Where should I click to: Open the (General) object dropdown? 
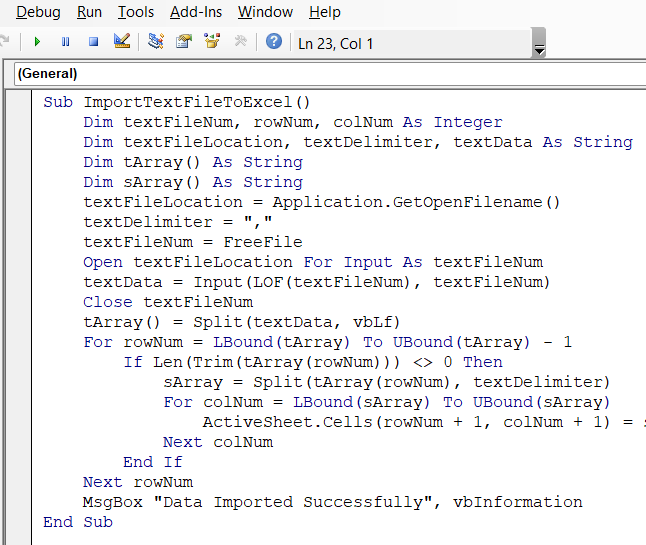pyautogui.click(x=330, y=74)
